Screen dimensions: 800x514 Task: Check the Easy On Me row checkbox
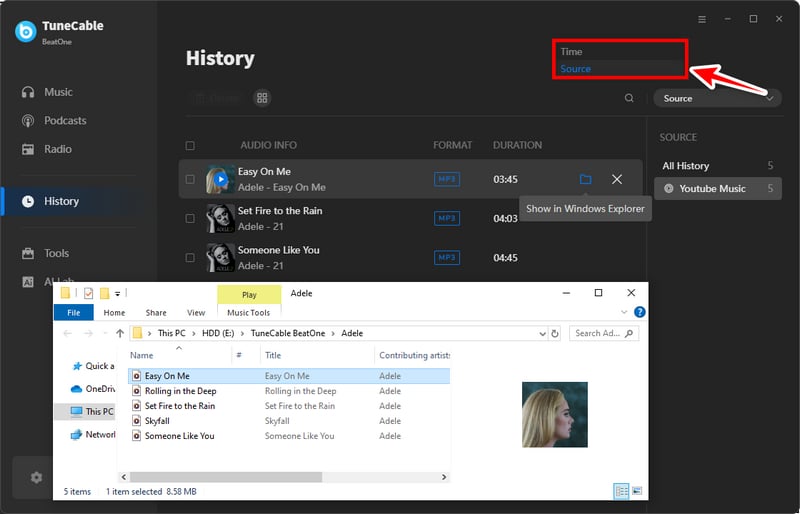pyautogui.click(x=190, y=179)
